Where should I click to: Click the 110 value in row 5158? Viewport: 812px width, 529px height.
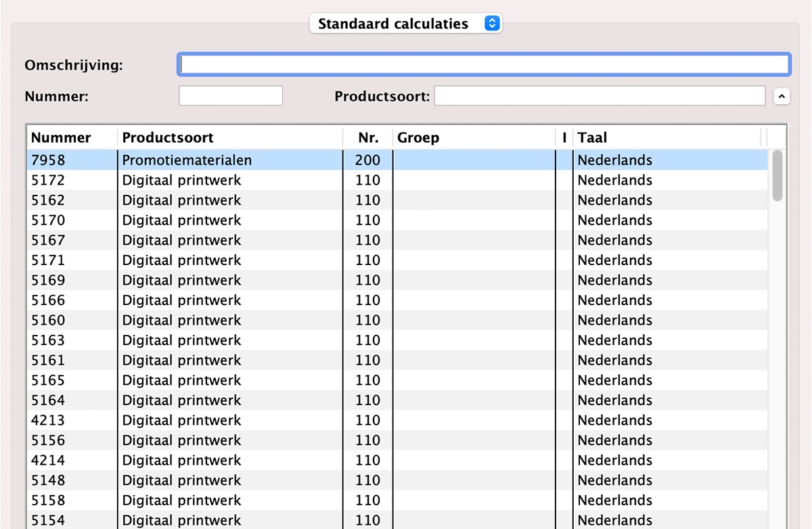click(368, 501)
